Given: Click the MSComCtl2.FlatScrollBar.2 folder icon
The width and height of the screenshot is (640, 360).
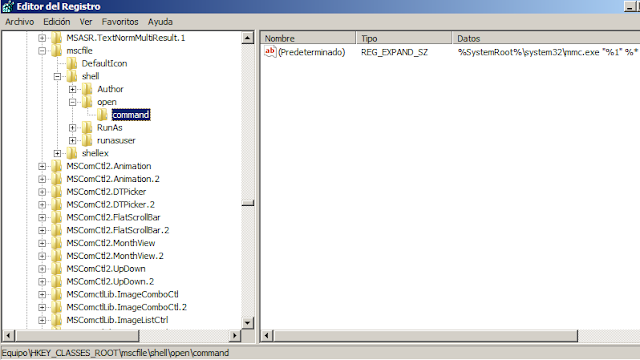Looking at the screenshot, I should [x=56, y=230].
